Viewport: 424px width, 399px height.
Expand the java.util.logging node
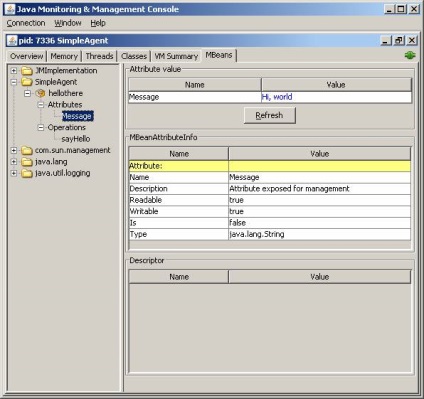14,173
